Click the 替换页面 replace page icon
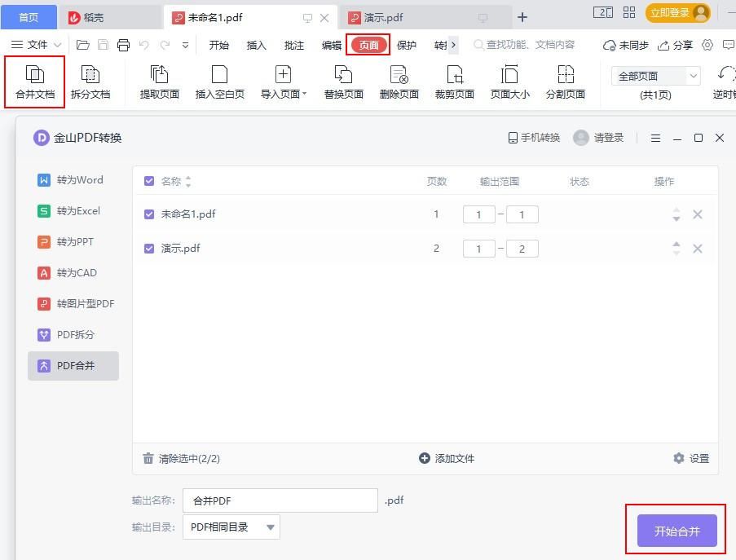The width and height of the screenshot is (736, 560). [x=343, y=75]
